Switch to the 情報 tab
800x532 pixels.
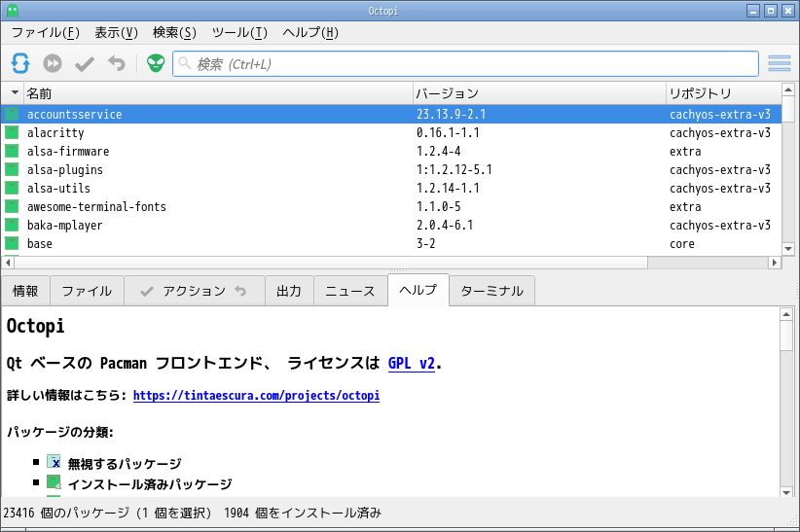25,291
